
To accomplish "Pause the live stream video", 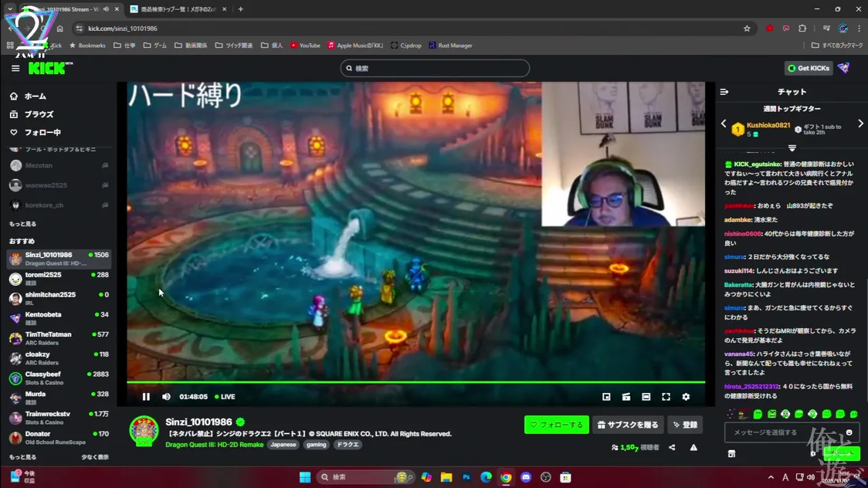I will [x=146, y=396].
